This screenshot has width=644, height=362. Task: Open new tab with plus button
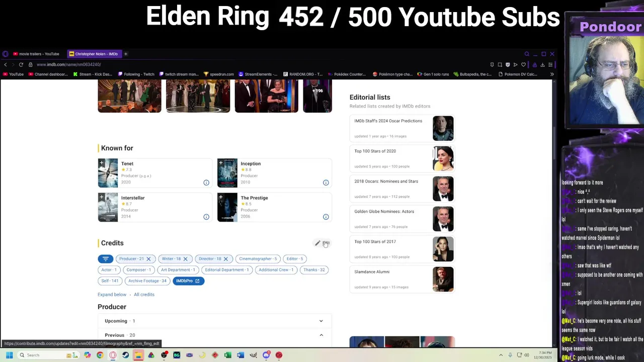pos(126,54)
